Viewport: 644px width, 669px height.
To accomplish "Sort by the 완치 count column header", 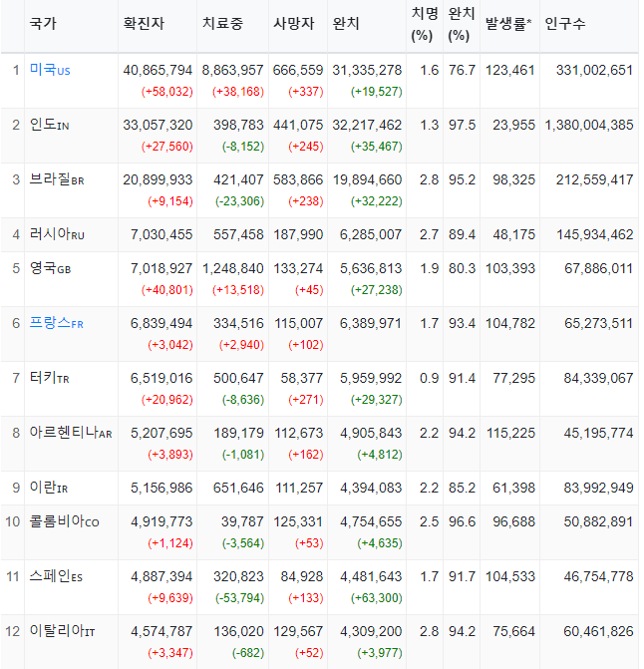I will pyautogui.click(x=346, y=24).
